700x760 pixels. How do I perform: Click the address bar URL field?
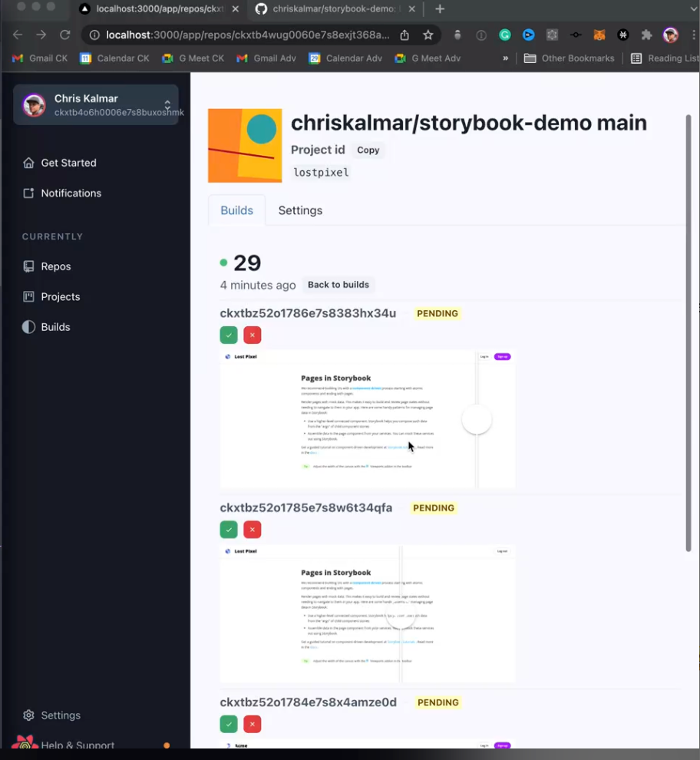[x=247, y=35]
